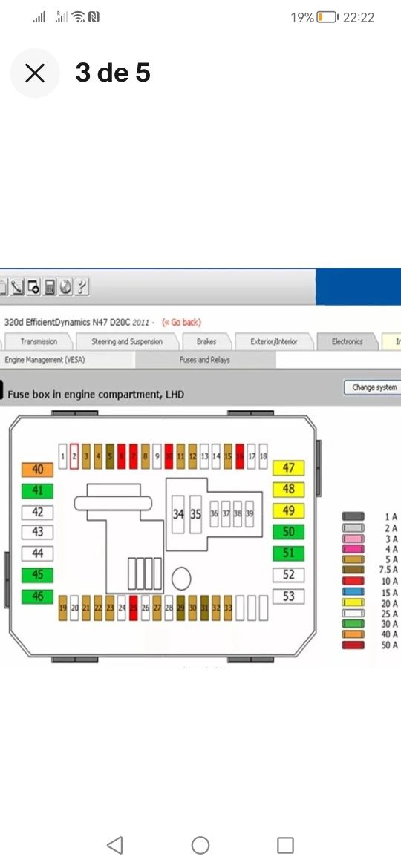Select yellow fuse 48
Image resolution: width=401 pixels, height=868 pixels.
[x=289, y=490]
